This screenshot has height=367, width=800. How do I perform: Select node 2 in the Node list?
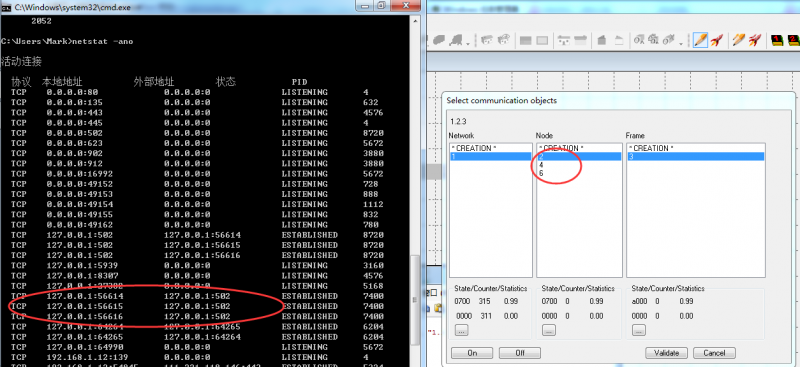click(x=579, y=157)
